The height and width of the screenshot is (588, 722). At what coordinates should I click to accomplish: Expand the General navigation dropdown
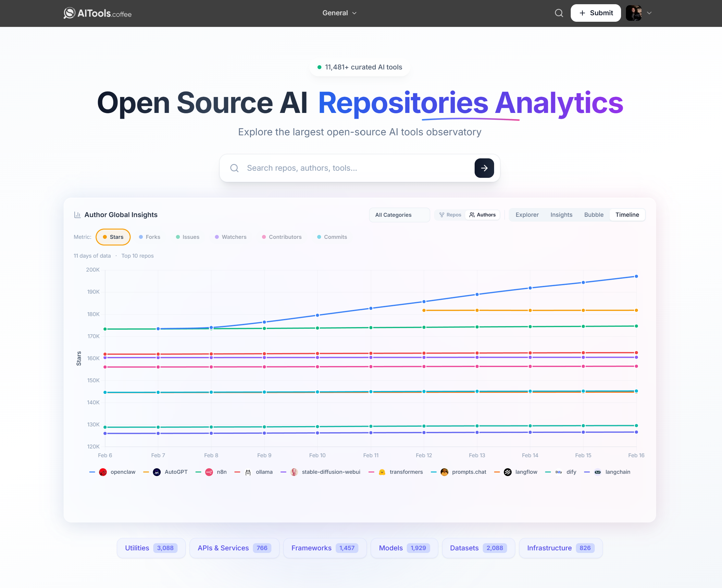pos(339,13)
